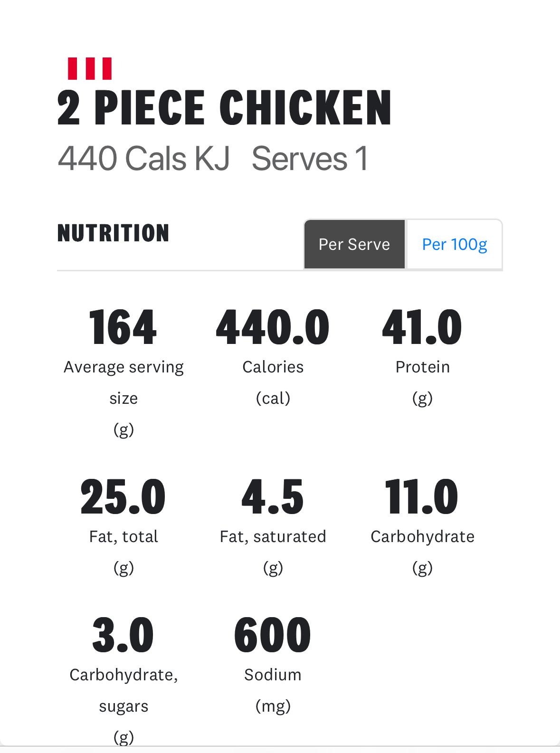Click the Nutrition section heading
Screen dimensions: 560x753
click(113, 233)
